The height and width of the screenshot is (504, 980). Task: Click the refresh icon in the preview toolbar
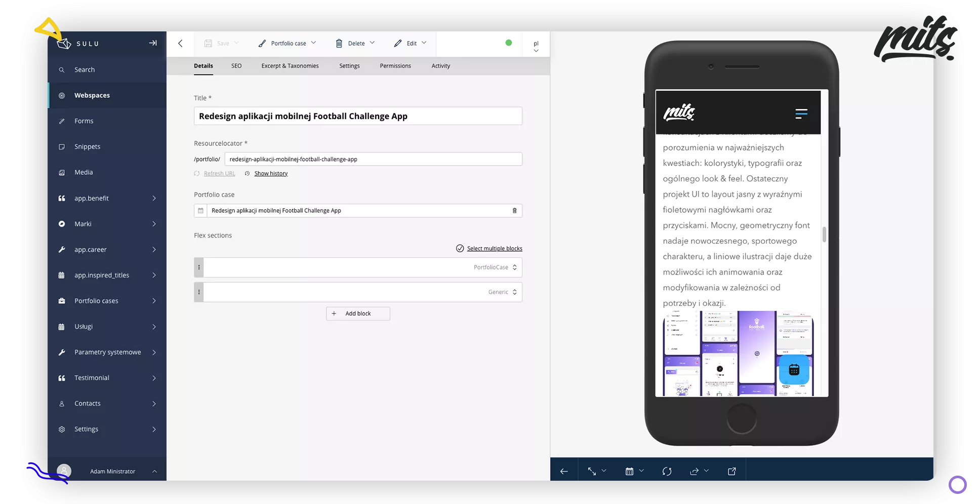(x=667, y=472)
